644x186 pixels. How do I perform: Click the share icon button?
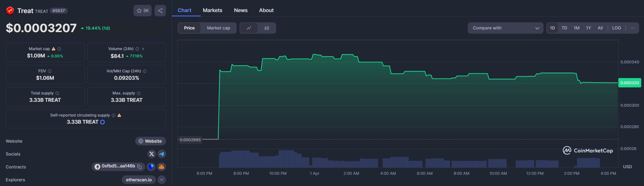(x=160, y=11)
